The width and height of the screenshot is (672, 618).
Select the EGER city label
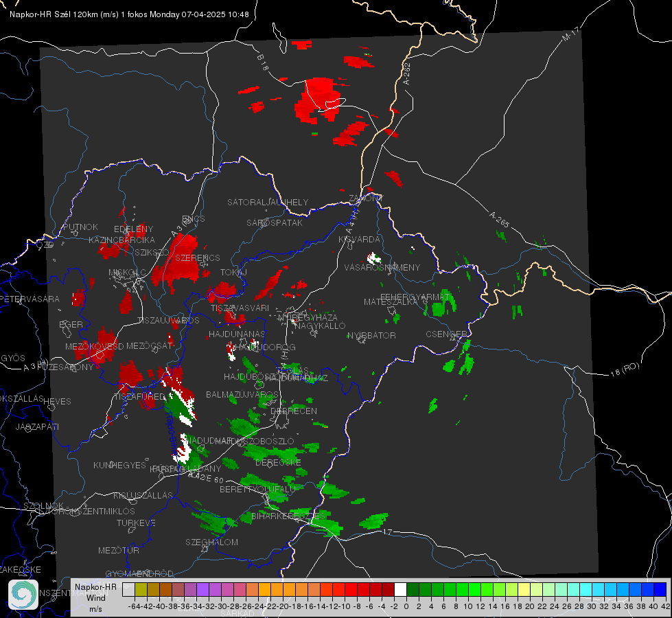point(71,325)
